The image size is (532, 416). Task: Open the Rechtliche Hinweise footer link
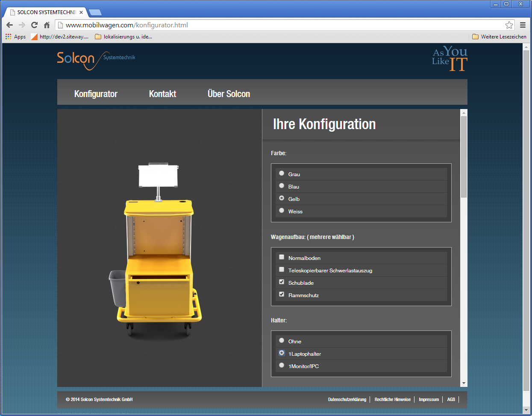tap(392, 400)
